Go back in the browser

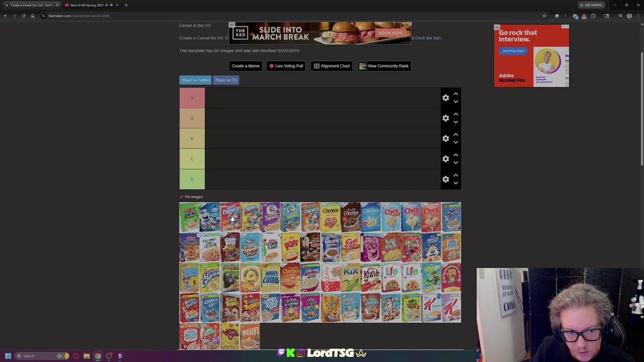coord(6,16)
